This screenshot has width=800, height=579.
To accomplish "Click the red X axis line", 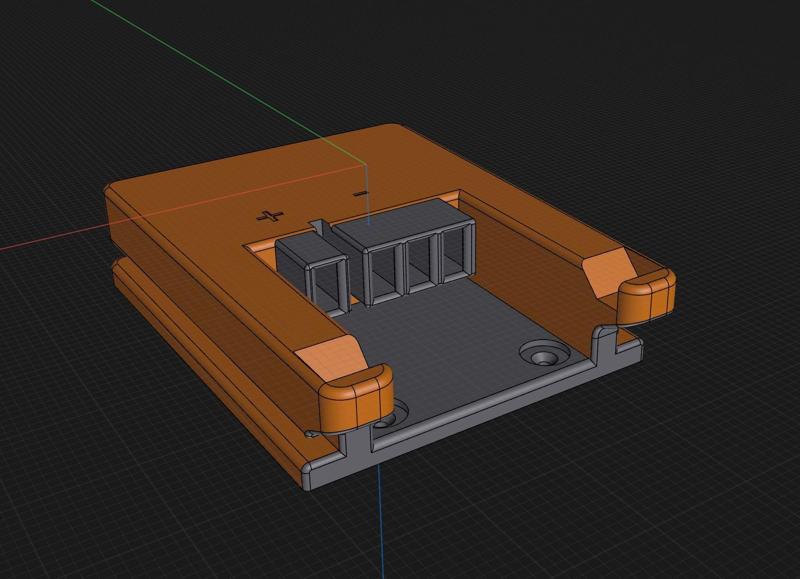I will coord(60,240).
